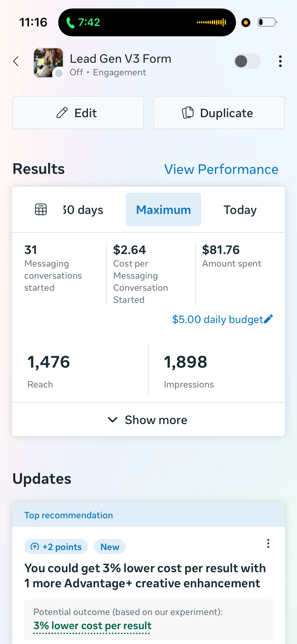Tap the +2 points arrow badge
This screenshot has height=644, width=297.
coord(35,547)
